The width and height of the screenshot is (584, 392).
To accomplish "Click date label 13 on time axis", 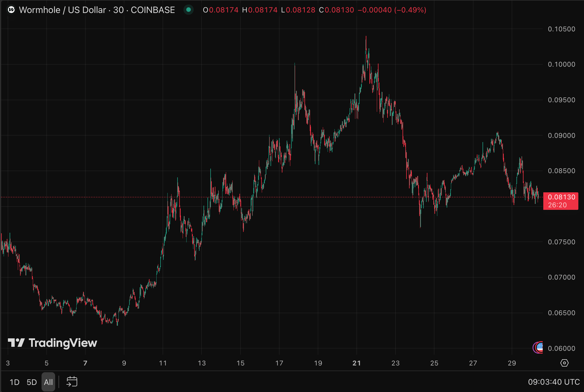I will point(202,363).
